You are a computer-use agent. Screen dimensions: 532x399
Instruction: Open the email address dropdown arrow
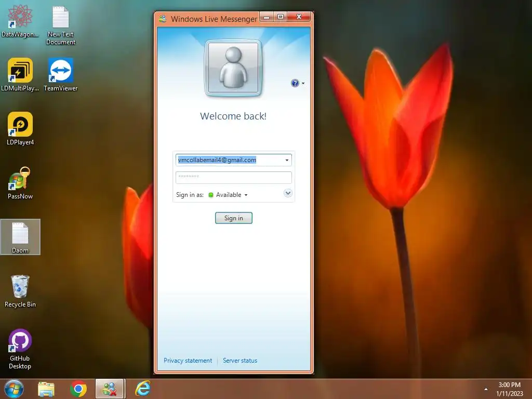(287, 160)
